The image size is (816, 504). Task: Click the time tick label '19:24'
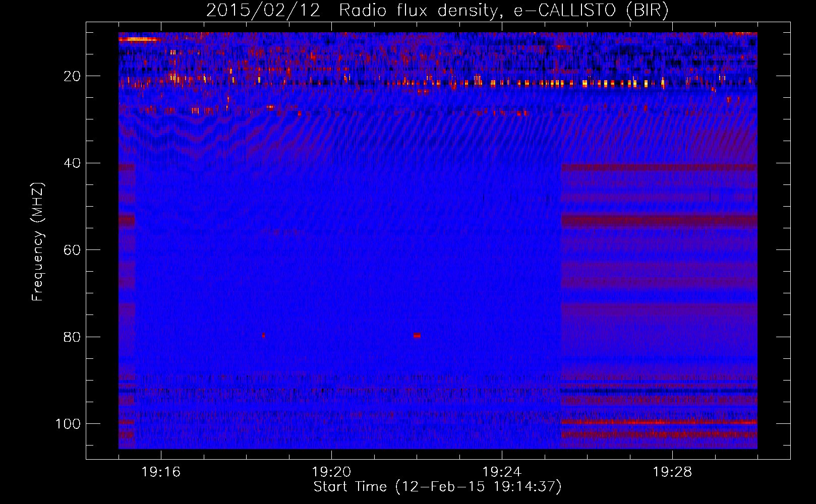(502, 472)
